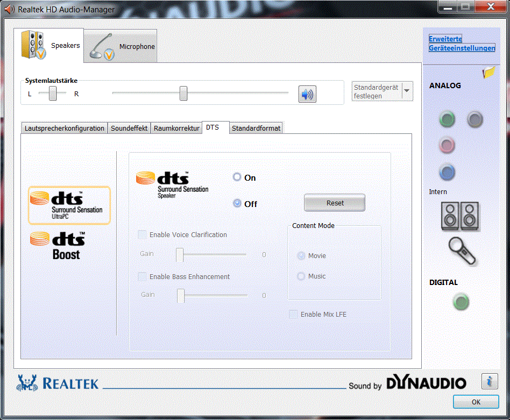Click the Realtek crab logo
Image resolution: width=510 pixels, height=420 pixels.
[27, 383]
